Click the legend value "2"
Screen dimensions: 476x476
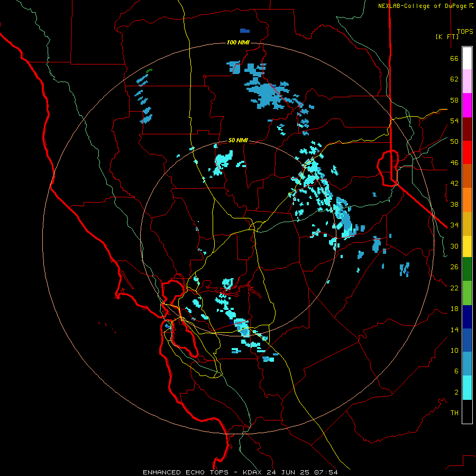456,392
